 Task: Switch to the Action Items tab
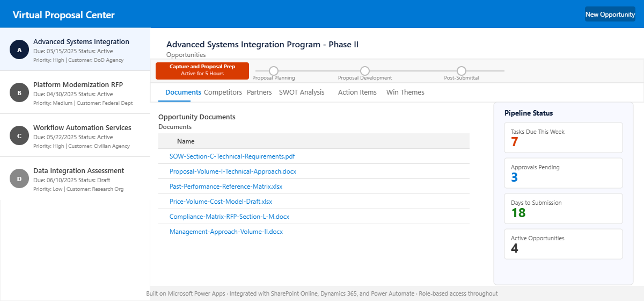coord(357,92)
